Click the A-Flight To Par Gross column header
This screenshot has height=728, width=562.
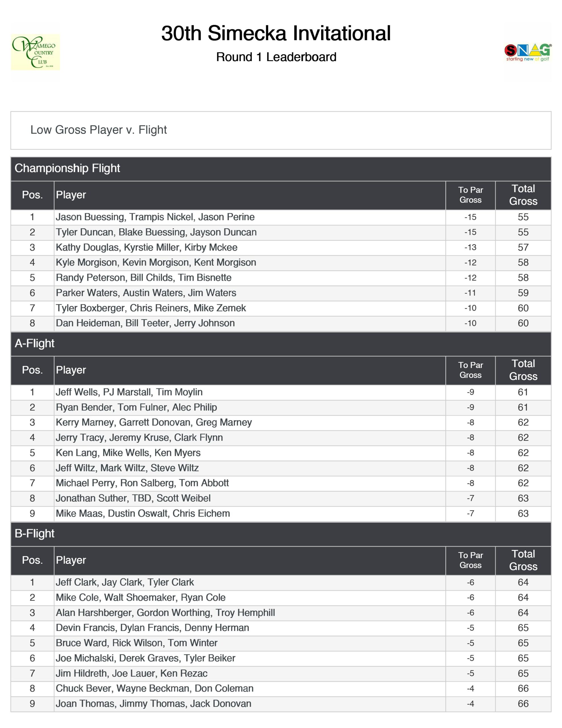pyautogui.click(x=471, y=370)
